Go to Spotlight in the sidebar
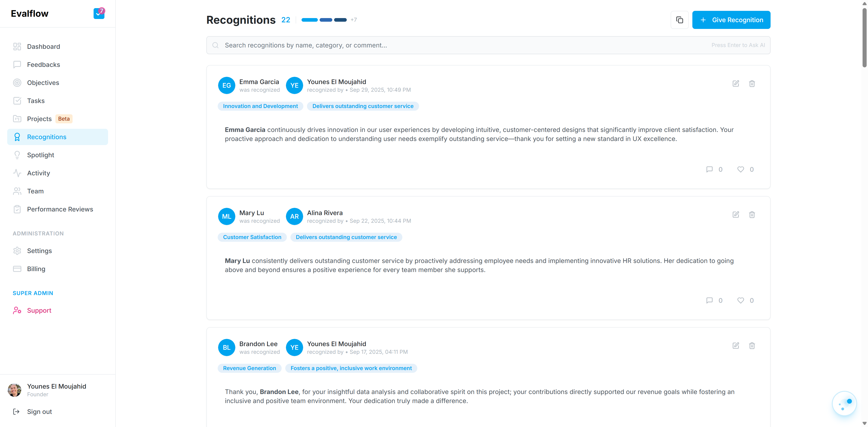This screenshot has height=427, width=868. (x=40, y=155)
